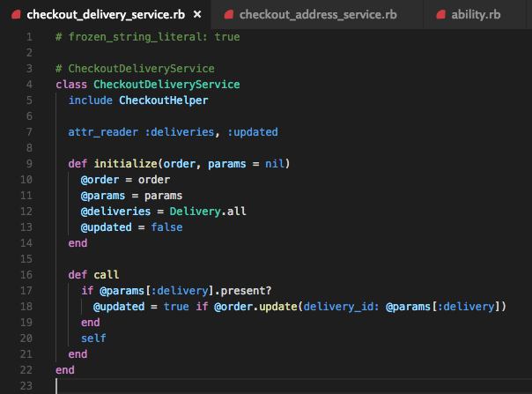532x394 pixels.
Task: Click the 'class' keyword on line 4
Action: pyautogui.click(x=71, y=85)
